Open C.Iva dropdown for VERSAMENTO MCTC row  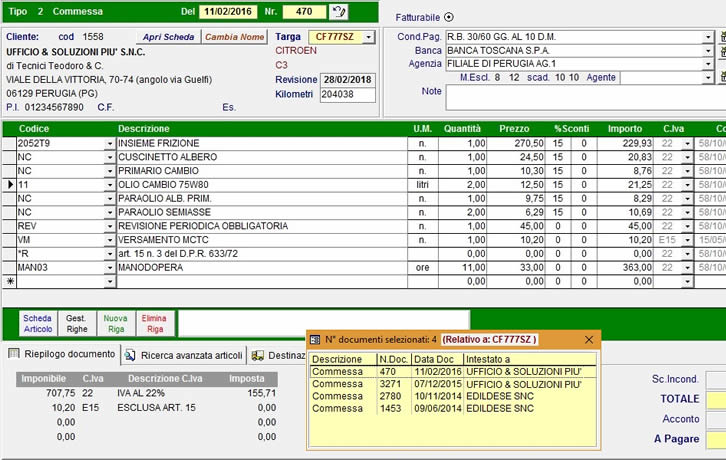(x=688, y=240)
